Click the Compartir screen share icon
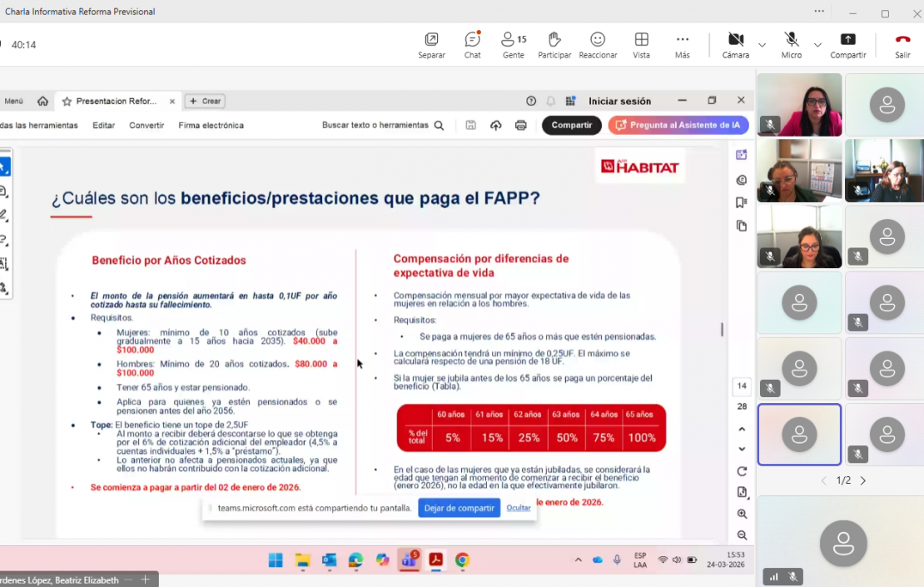 pyautogui.click(x=847, y=44)
